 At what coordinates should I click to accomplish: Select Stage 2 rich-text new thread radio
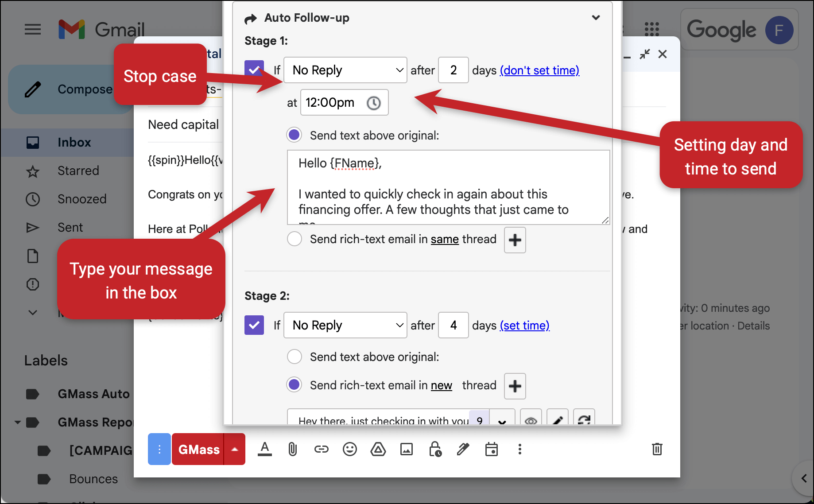[x=295, y=384]
